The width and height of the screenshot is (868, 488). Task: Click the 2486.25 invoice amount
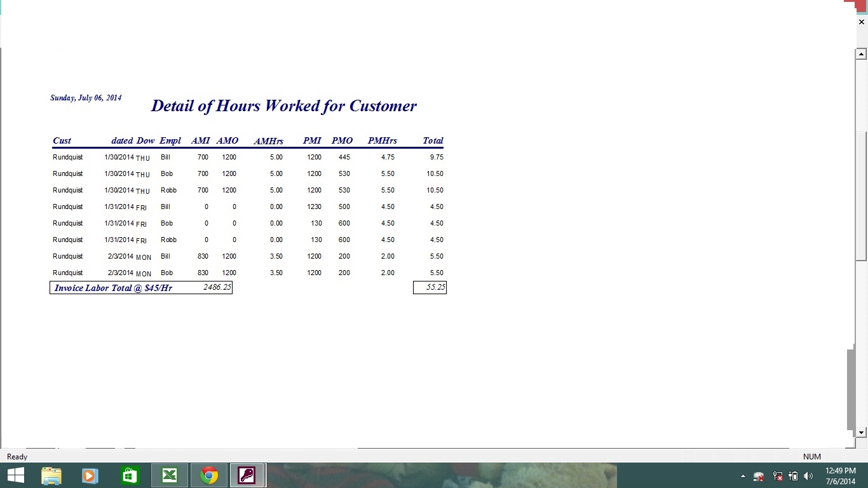[x=217, y=287]
